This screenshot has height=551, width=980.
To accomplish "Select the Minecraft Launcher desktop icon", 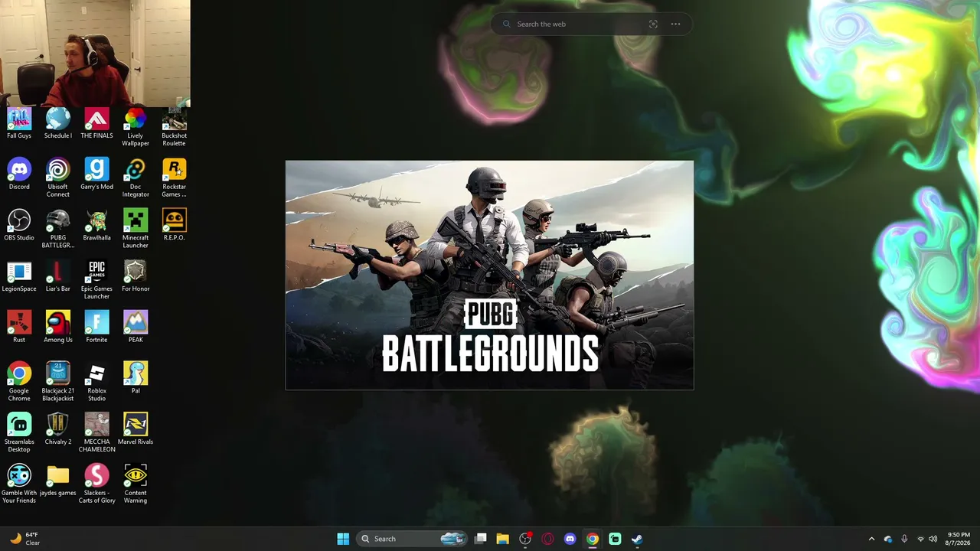I will click(136, 230).
